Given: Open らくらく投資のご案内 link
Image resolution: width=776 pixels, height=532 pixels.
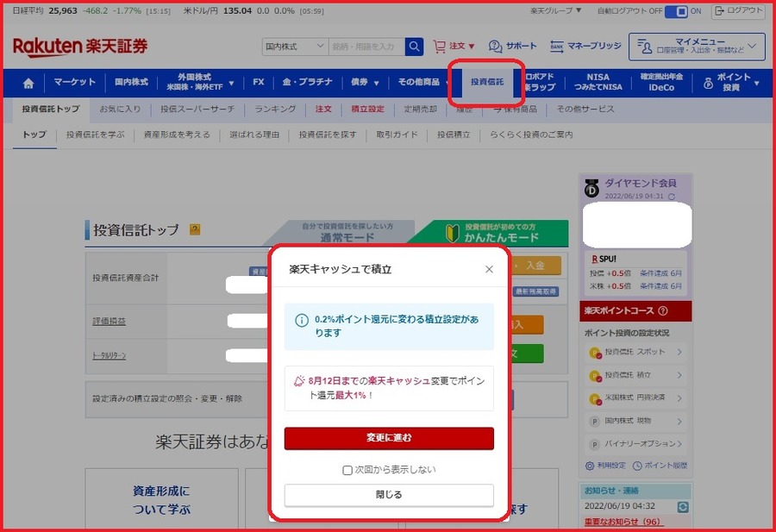Looking at the screenshot, I should [x=531, y=135].
